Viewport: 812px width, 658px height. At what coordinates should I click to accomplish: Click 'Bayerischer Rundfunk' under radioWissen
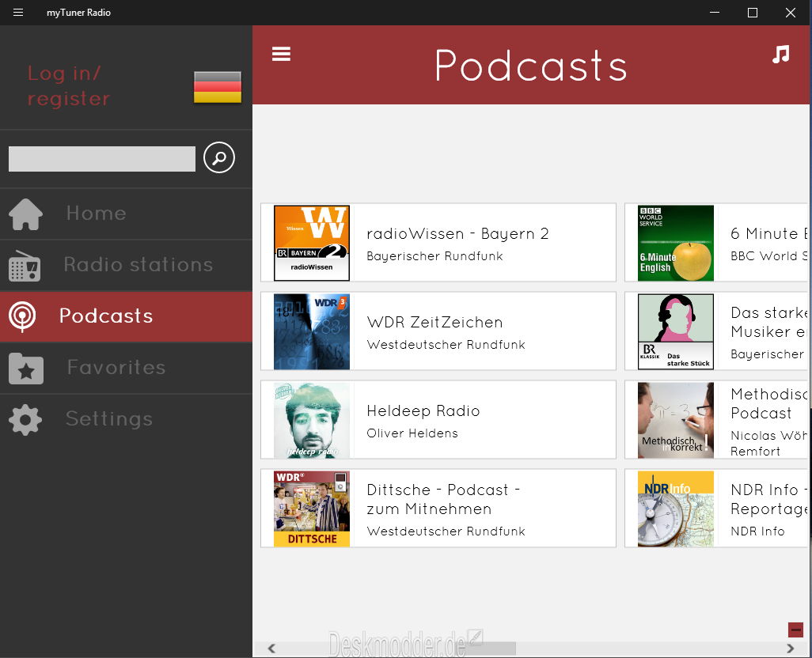(x=434, y=256)
